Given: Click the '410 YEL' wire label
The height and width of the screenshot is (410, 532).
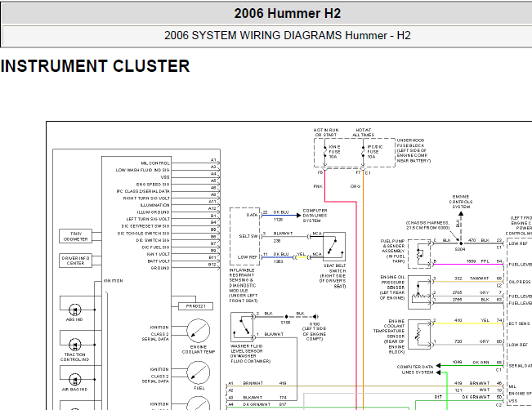Looking at the screenshot, I should point(472,320).
